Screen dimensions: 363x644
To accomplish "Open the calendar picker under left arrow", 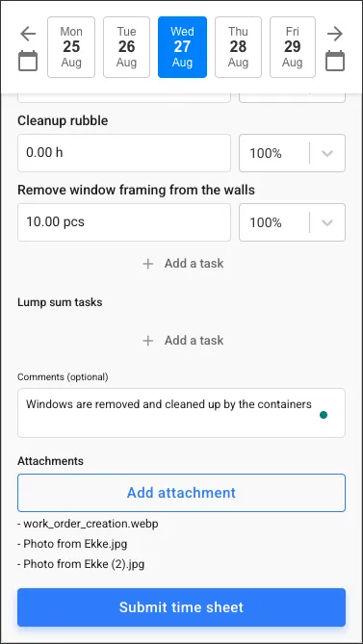I will (28, 61).
